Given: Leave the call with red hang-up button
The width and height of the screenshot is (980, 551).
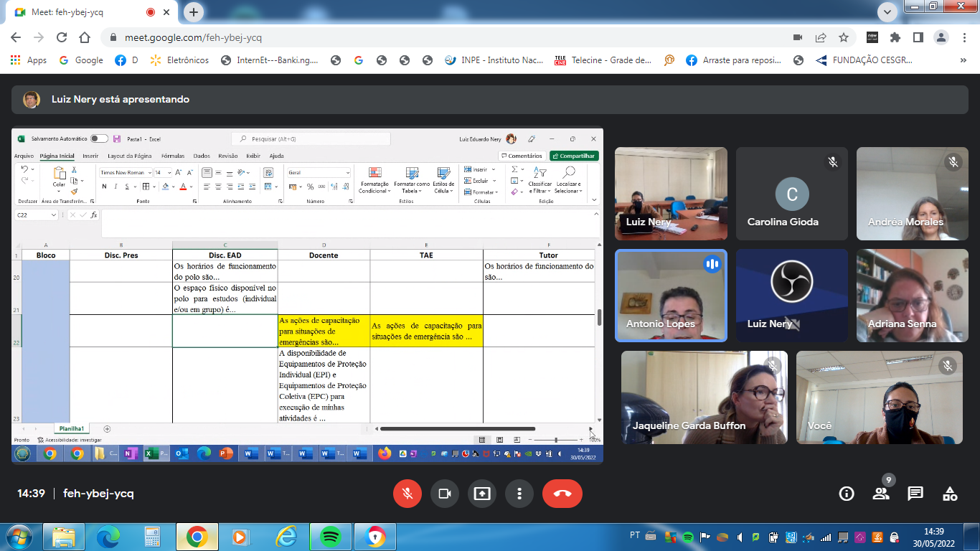Looking at the screenshot, I should 562,494.
